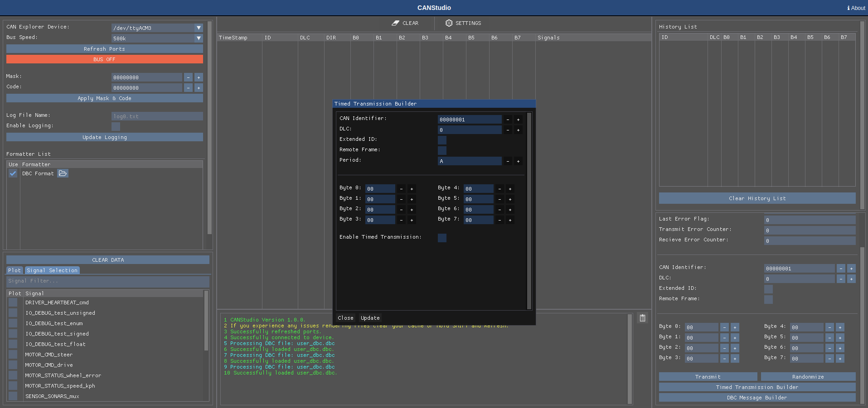Viewport: 868px width, 408px height.
Task: Click the About info icon
Action: point(848,8)
